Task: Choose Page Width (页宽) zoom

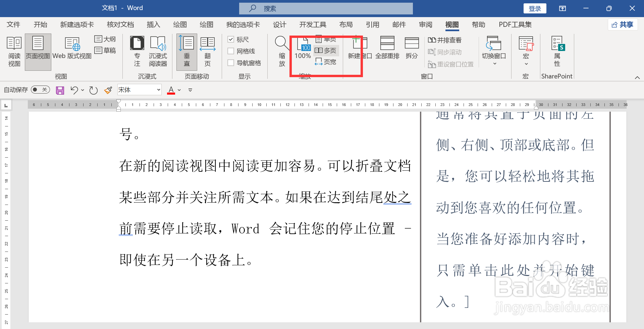Action: coord(326,62)
